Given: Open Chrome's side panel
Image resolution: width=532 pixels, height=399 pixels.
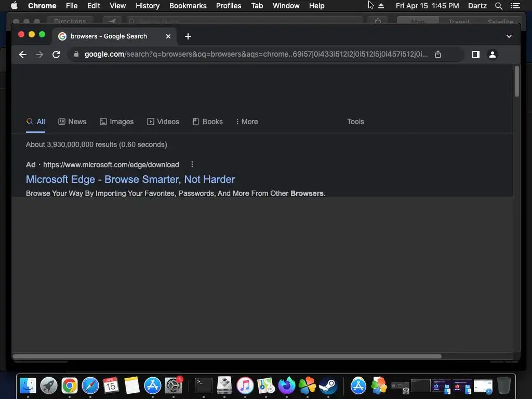Looking at the screenshot, I should (476, 54).
